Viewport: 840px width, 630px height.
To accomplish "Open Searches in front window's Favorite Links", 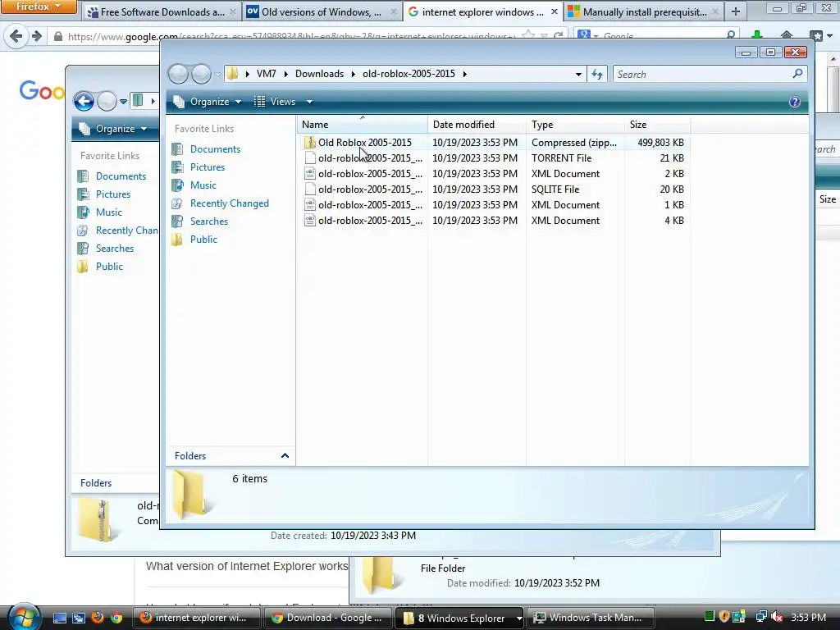I will [209, 221].
